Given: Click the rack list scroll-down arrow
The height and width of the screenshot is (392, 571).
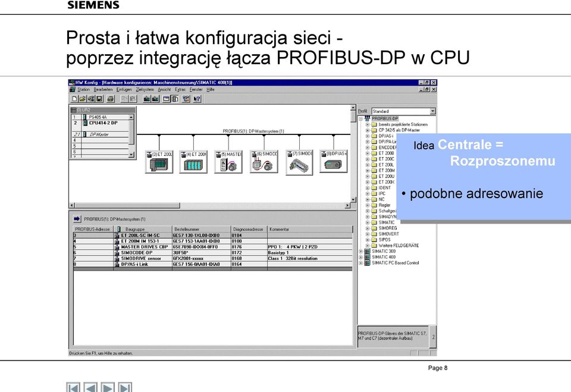Looking at the screenshot, I should [x=131, y=155].
